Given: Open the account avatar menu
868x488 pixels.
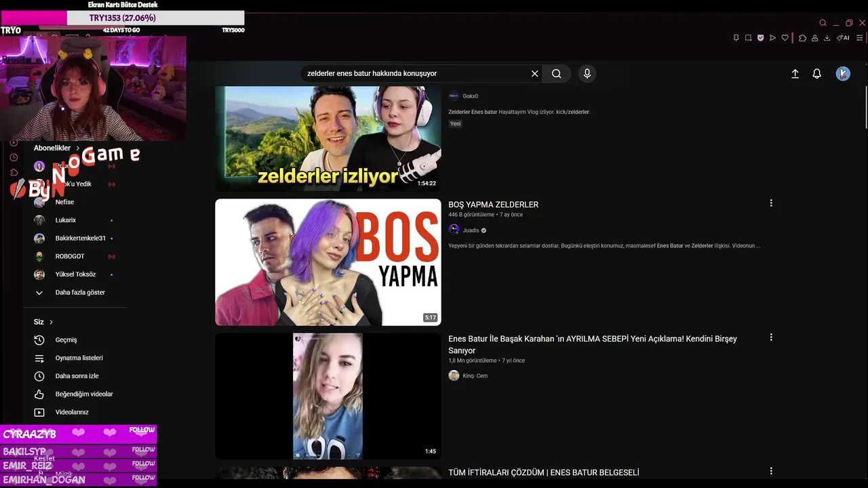Looking at the screenshot, I should point(843,74).
